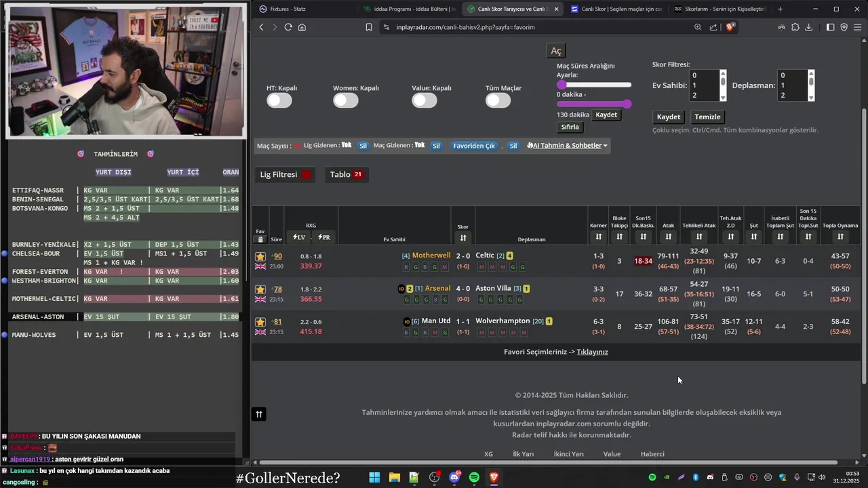Go back with the browser back arrow

click(262, 27)
